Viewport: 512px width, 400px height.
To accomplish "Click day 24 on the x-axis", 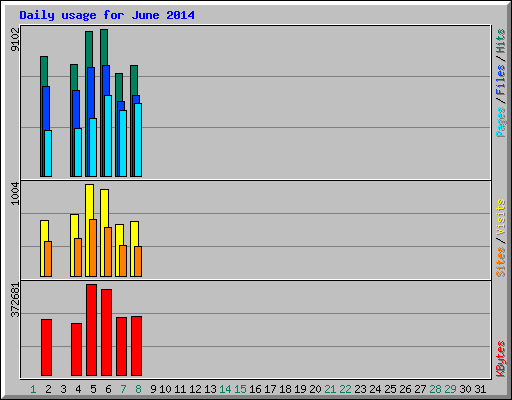I will tap(375, 389).
